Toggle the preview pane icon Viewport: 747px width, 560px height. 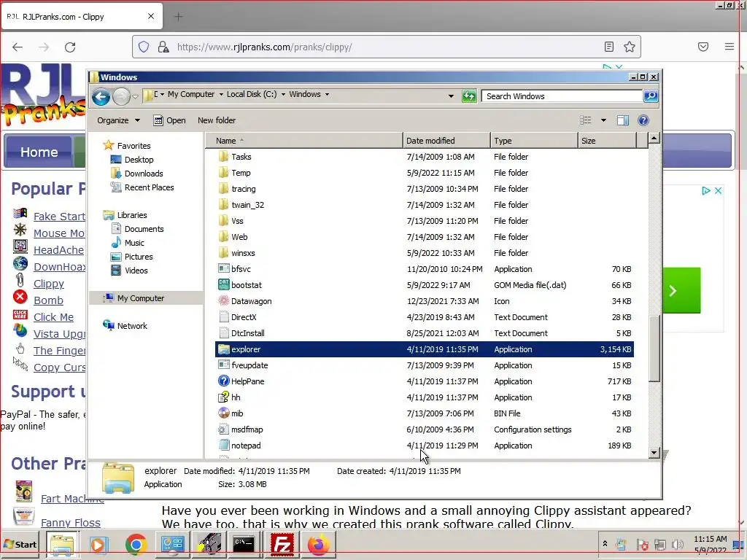(x=623, y=120)
